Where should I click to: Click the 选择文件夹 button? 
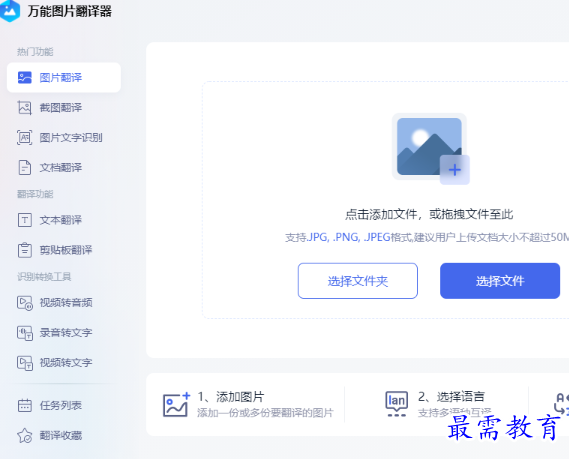coord(358,281)
